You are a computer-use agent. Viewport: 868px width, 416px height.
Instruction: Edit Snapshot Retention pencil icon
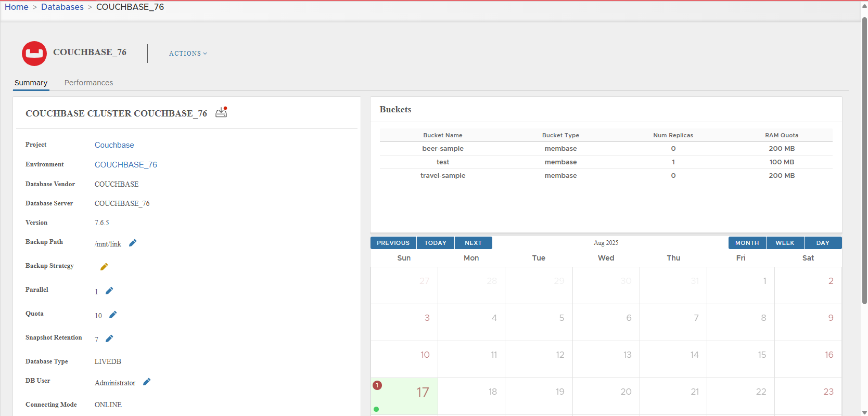109,339
